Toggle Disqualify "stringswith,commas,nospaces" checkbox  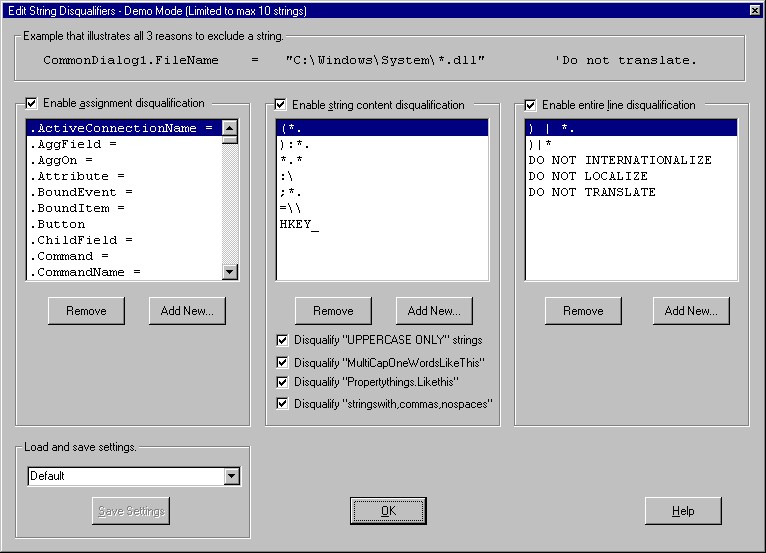pyautogui.click(x=283, y=404)
